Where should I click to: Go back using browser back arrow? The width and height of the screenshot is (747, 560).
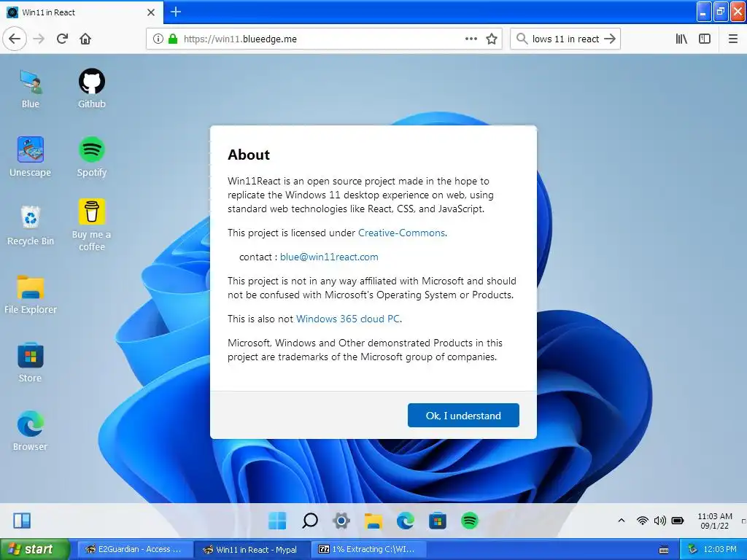pyautogui.click(x=15, y=39)
